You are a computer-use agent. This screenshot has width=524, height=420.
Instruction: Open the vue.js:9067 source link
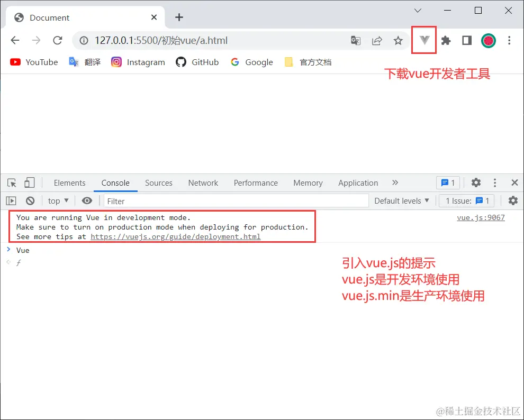coord(481,218)
